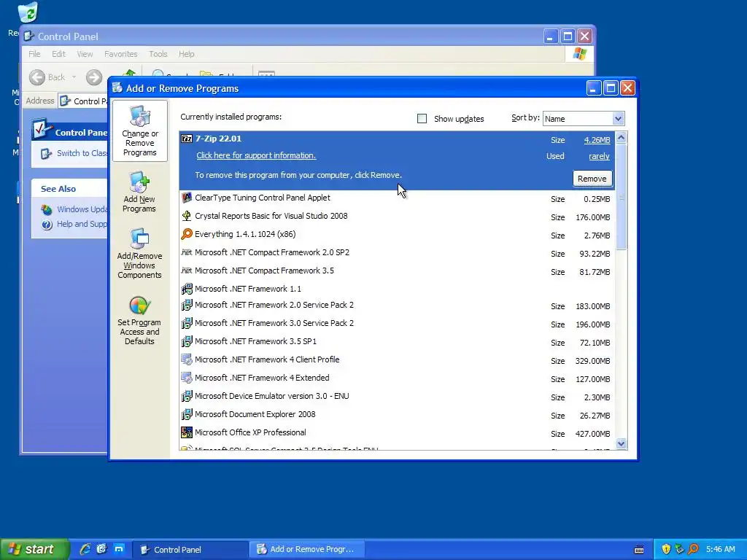747x560 pixels.
Task: Click the Remove button for 7-Zip
Action: [x=592, y=179]
